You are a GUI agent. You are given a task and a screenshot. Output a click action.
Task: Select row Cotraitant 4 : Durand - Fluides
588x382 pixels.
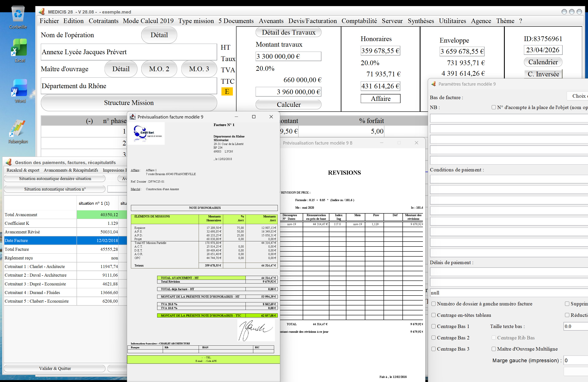pos(66,293)
